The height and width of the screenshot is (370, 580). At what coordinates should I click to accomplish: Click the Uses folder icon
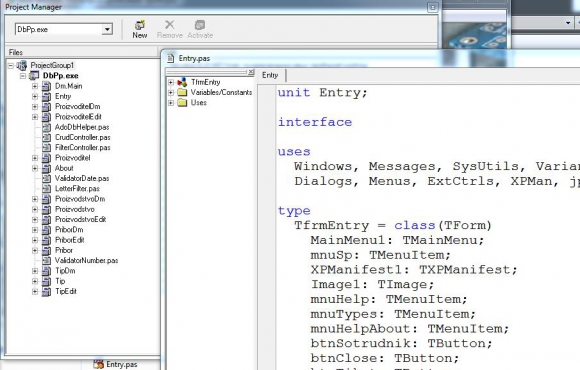(x=182, y=103)
